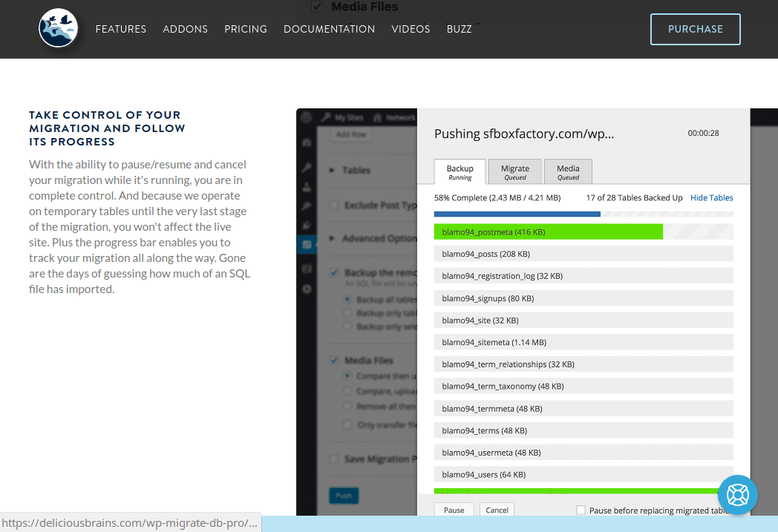
Task: Expand the Tables section
Action: [350, 170]
